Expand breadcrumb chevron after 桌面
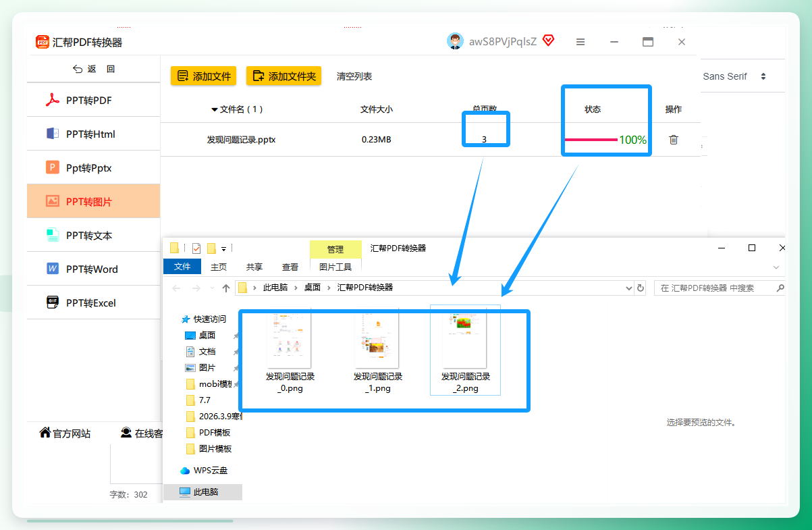The height and width of the screenshot is (530, 812). tap(328, 288)
